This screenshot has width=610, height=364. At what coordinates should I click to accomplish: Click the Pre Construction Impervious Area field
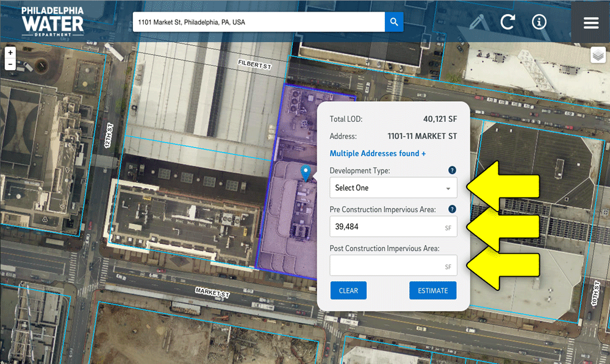[x=387, y=227]
